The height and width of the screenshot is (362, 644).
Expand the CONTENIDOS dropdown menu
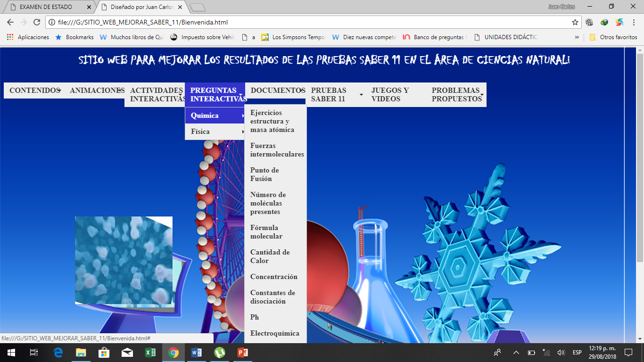pos(35,90)
